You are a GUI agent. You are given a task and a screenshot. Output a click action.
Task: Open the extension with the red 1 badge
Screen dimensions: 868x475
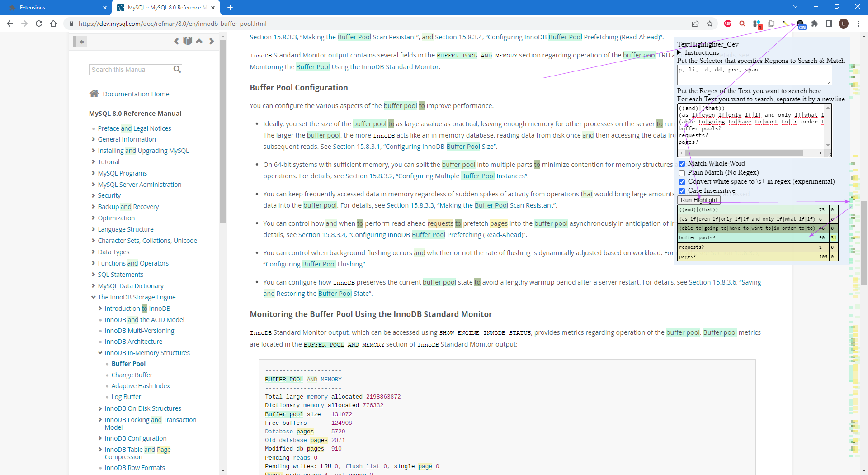757,24
